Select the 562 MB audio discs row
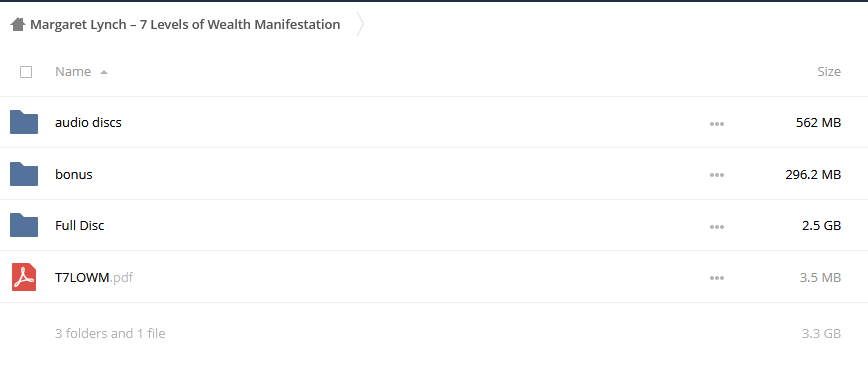This screenshot has height=375, width=868. click(x=434, y=122)
